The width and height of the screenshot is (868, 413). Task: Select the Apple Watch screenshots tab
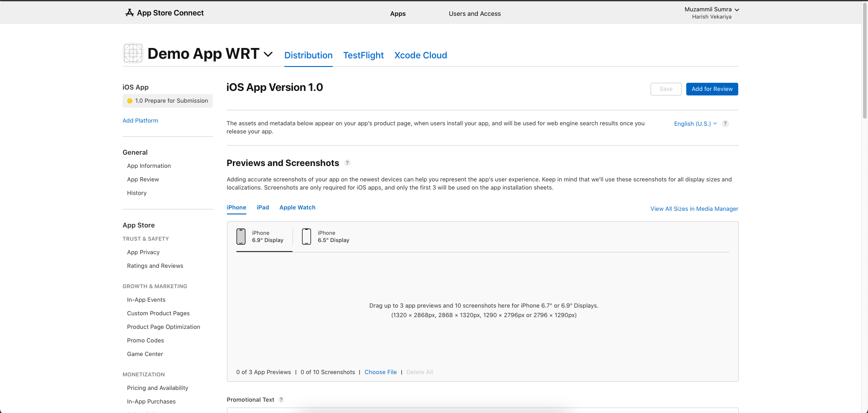(297, 207)
